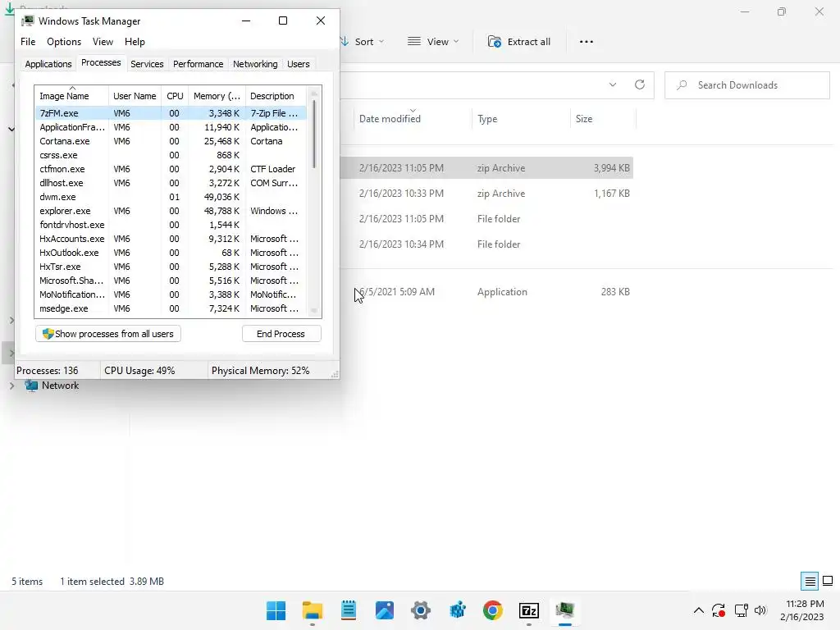840x630 pixels.
Task: Sort processes by Image Name column
Action: [x=72, y=96]
